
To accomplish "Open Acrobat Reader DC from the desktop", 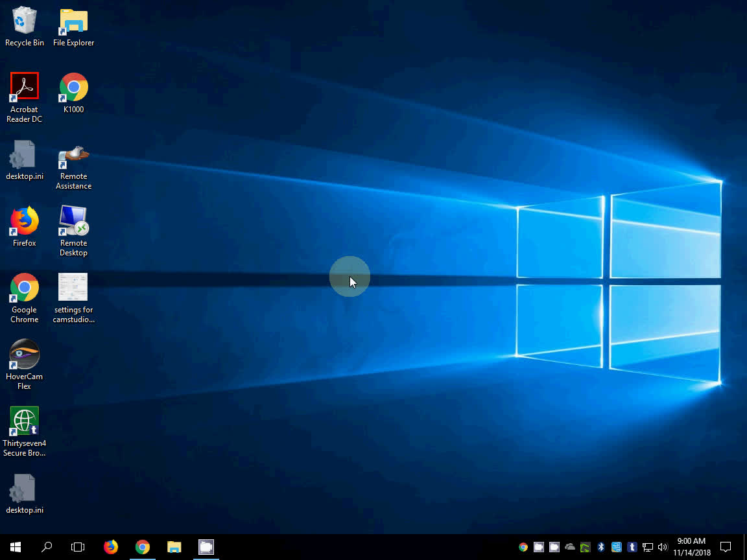I will (24, 85).
